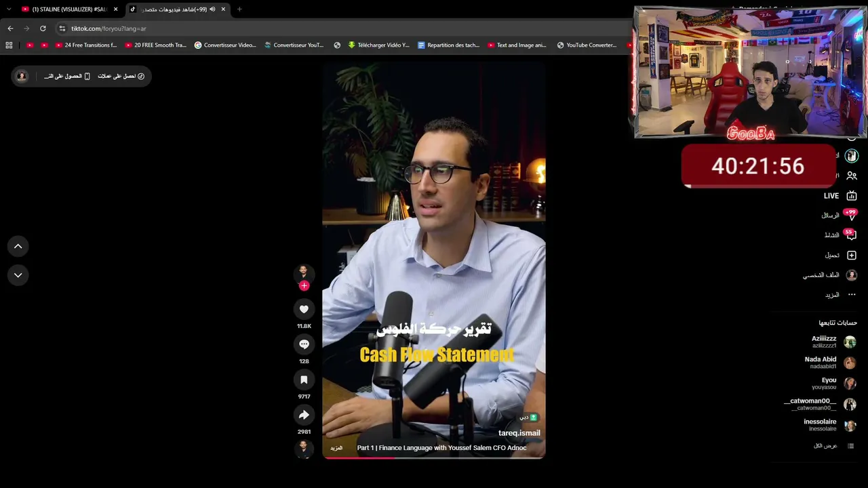Open Télécharger Vidéo Y... bookmark
Screen dimensions: 868x488
coord(378,45)
